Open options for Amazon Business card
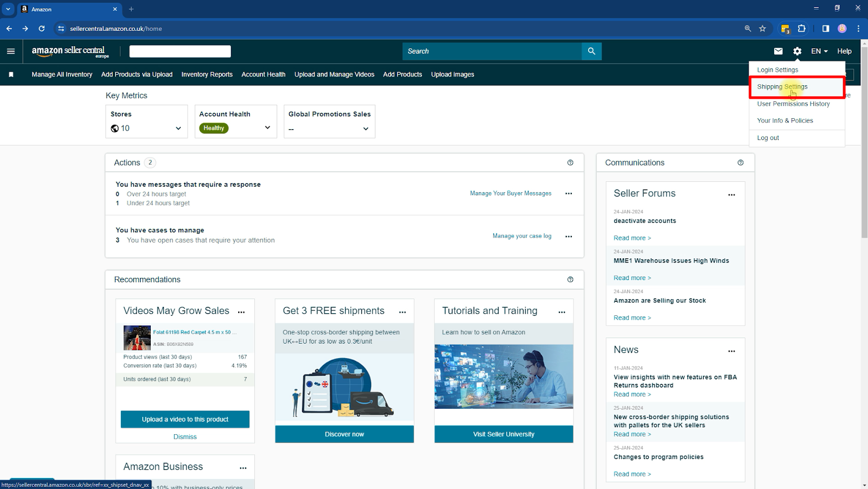Image resolution: width=868 pixels, height=489 pixels. [243, 468]
